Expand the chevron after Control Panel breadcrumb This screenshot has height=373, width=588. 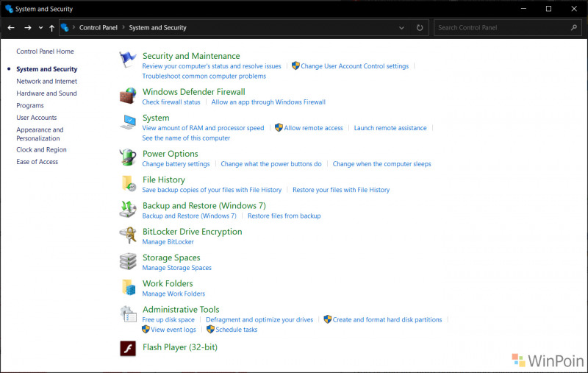click(x=123, y=27)
